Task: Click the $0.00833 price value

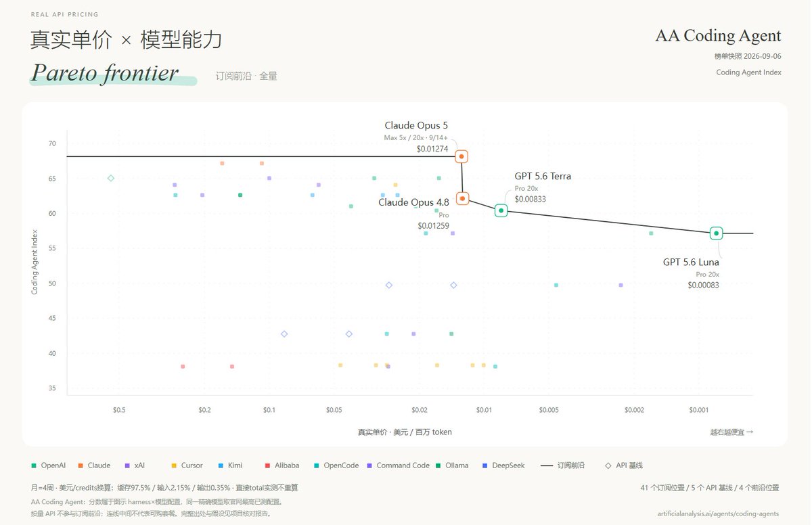Action: (531, 199)
